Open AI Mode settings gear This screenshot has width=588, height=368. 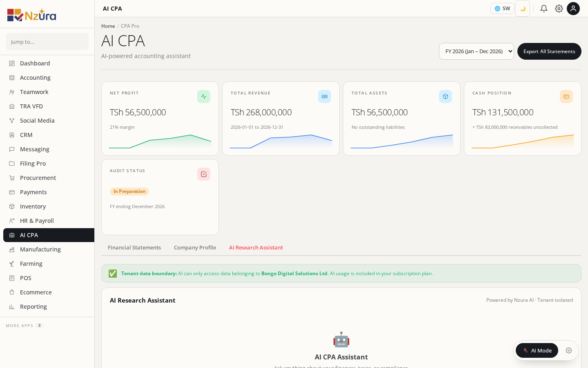click(569, 350)
